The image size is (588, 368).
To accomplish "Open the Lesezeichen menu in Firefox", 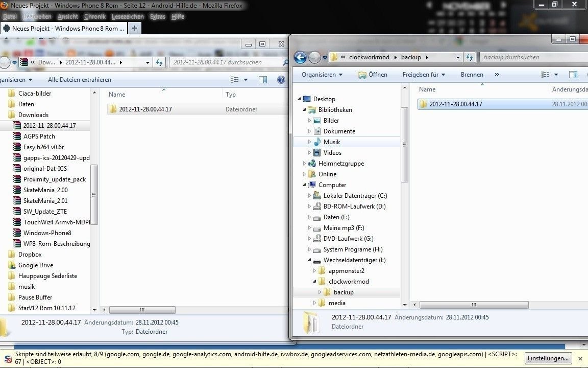I will click(128, 16).
